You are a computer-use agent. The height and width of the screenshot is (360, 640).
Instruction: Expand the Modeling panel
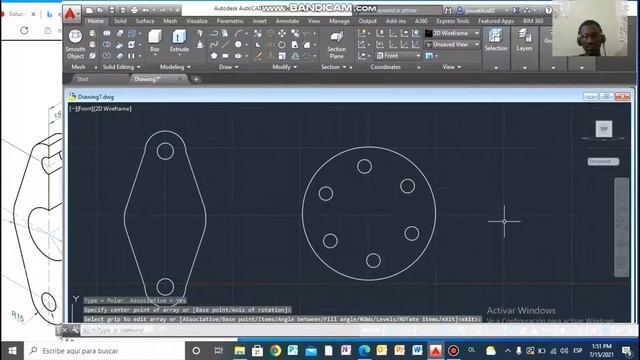tap(175, 67)
